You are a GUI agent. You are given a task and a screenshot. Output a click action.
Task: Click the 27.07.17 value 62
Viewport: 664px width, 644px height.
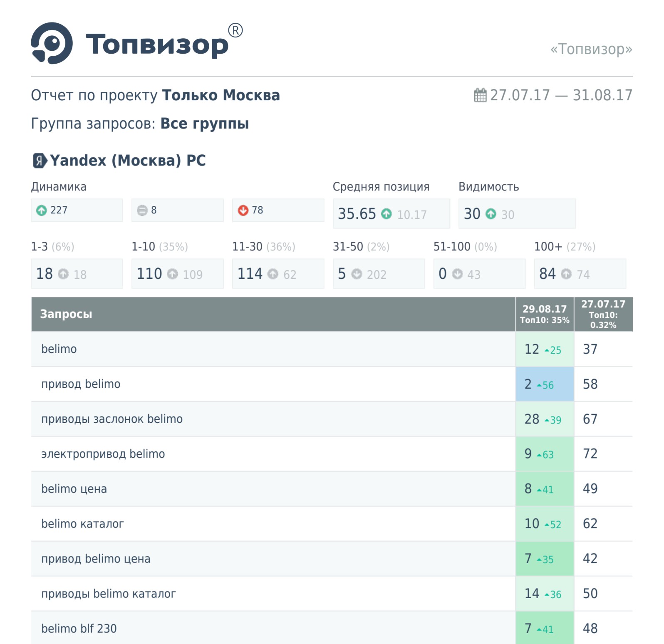590,524
